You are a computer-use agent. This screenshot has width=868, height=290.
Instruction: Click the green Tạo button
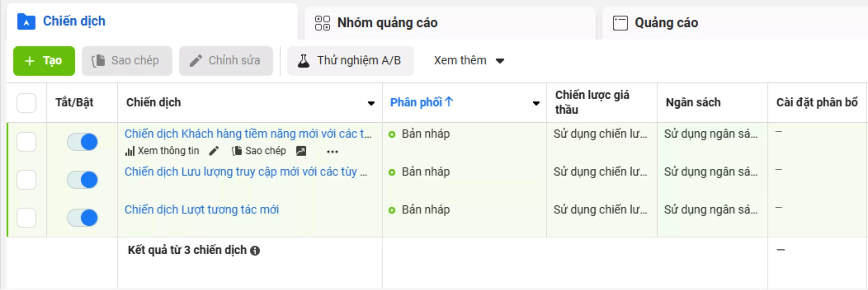pos(44,61)
